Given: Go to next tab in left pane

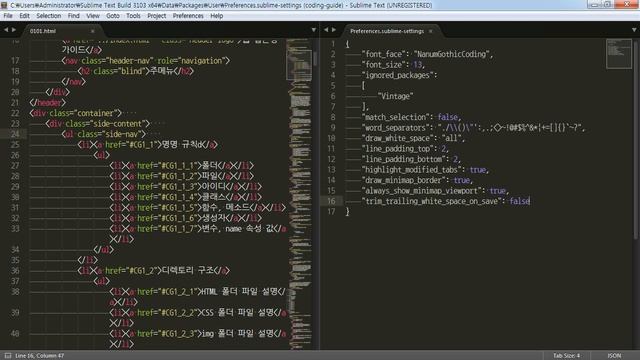Looking at the screenshot, I should pyautogui.click(x=14, y=30).
